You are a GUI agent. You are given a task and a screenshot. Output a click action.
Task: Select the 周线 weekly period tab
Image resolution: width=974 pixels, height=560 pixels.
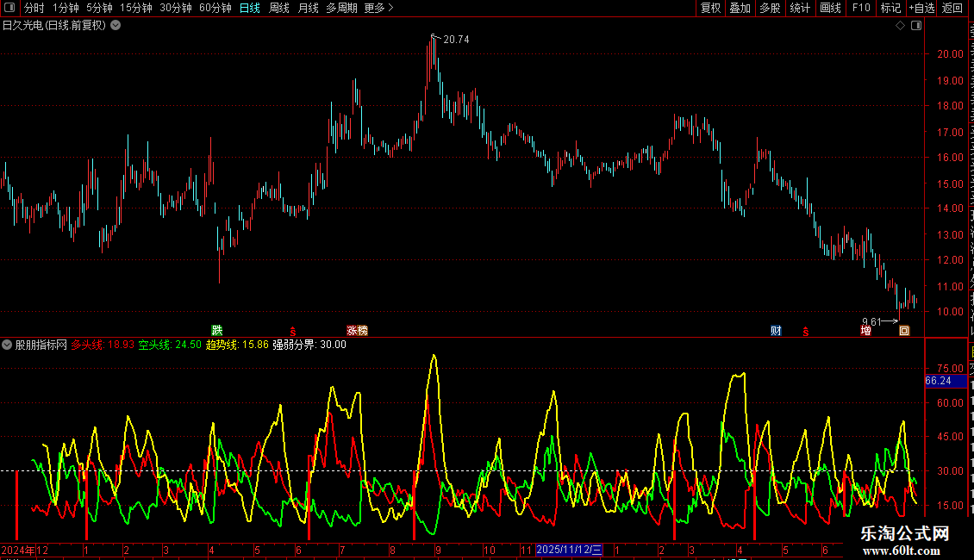coord(279,8)
